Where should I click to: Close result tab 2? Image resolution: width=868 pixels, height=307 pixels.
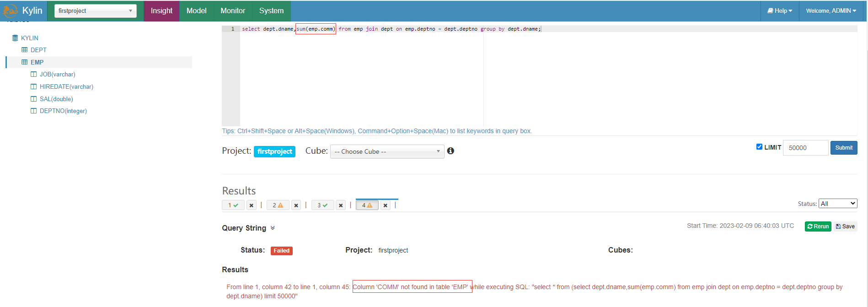[296, 205]
